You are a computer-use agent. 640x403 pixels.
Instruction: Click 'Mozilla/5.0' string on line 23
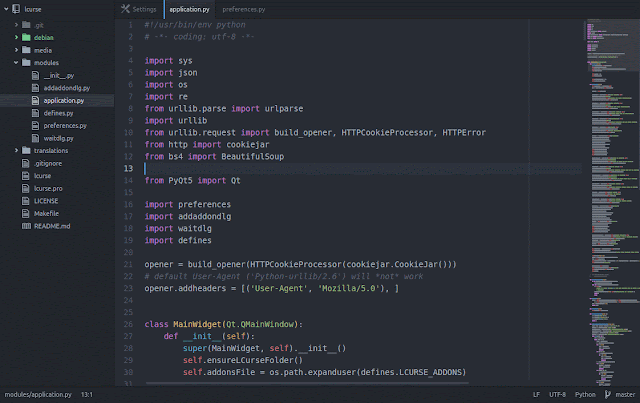coord(349,288)
